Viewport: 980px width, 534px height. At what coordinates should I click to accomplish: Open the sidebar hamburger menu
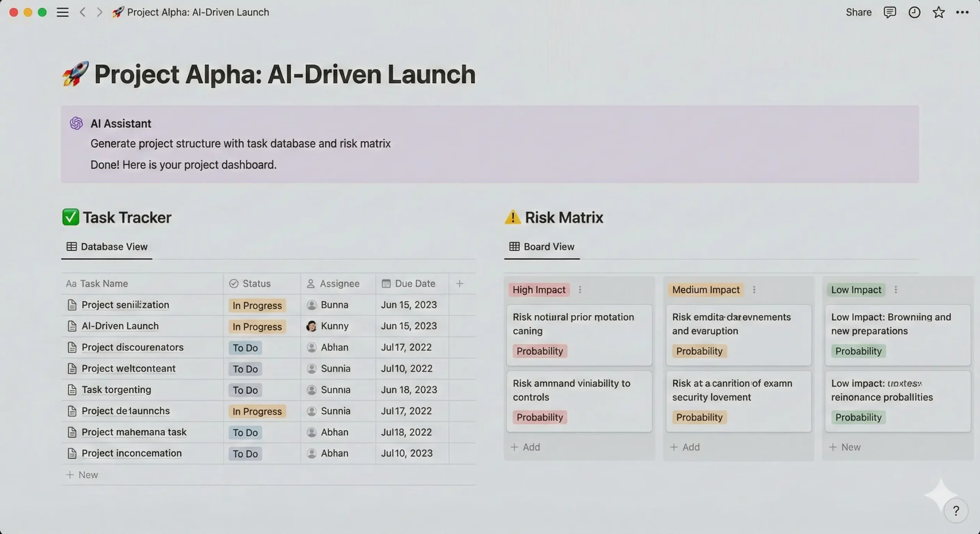[62, 12]
